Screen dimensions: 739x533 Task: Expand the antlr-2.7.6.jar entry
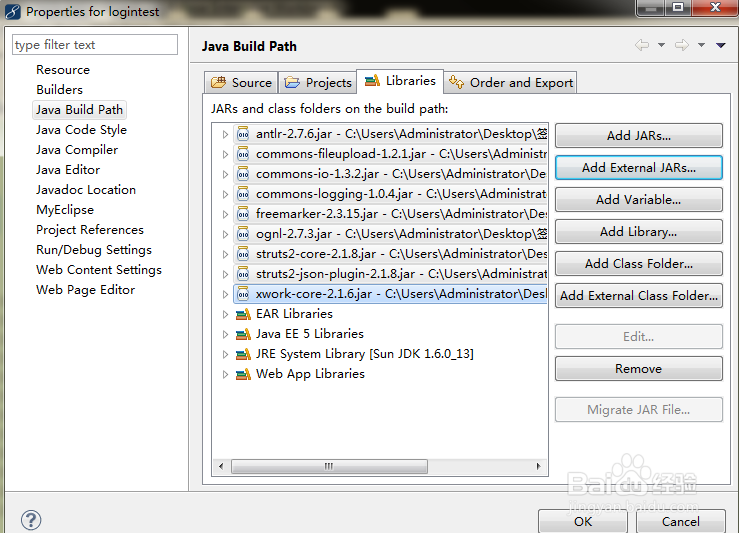tap(225, 134)
